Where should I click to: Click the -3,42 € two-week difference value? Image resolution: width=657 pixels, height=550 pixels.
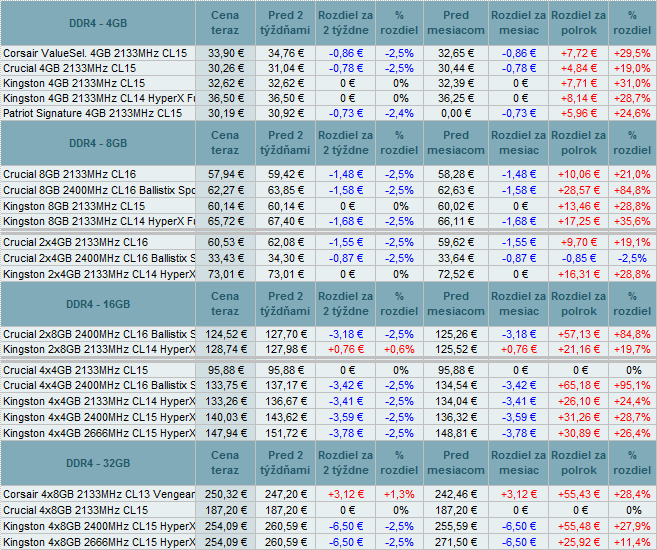(x=346, y=385)
